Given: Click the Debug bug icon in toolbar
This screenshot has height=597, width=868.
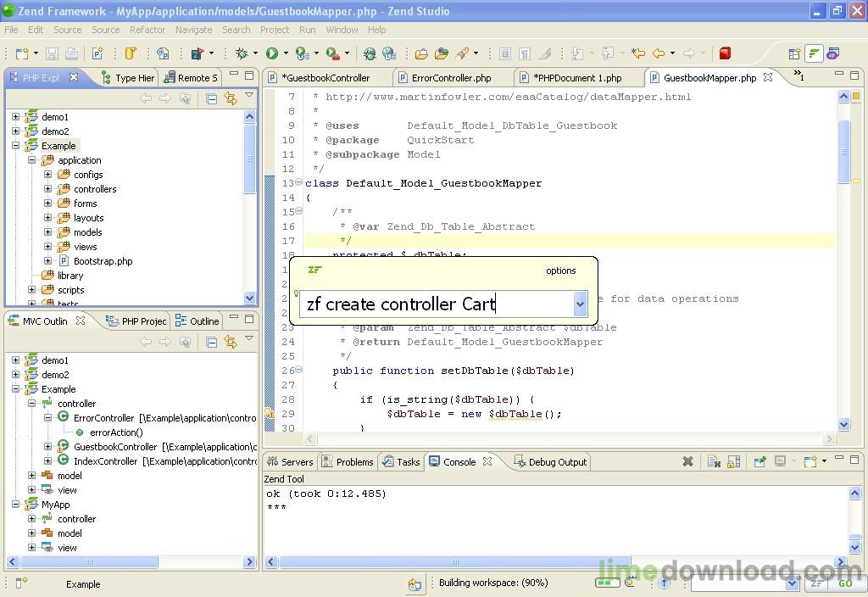Looking at the screenshot, I should [x=242, y=53].
